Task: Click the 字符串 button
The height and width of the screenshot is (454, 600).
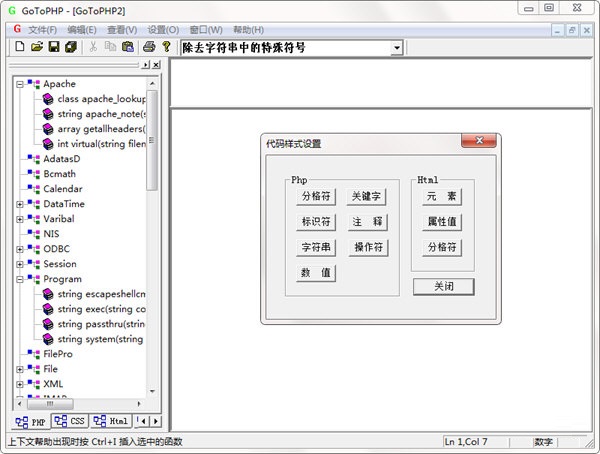Action: pyautogui.click(x=316, y=247)
